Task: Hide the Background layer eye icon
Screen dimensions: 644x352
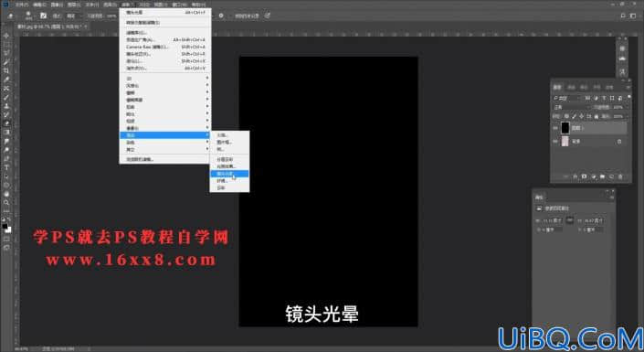Action: coord(555,141)
